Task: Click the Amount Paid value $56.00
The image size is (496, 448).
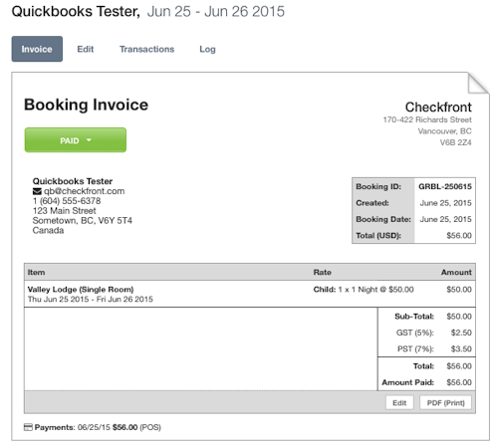Action: point(459,382)
